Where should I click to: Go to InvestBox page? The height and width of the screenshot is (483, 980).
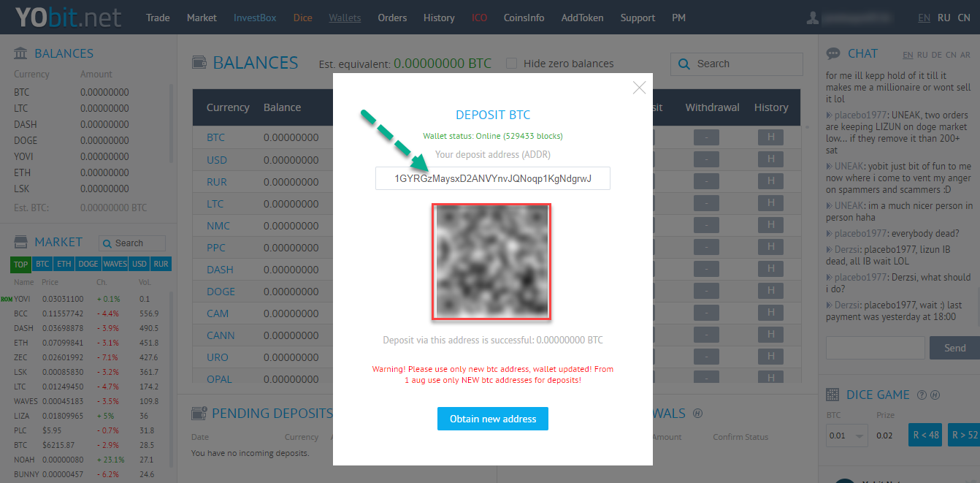(255, 18)
